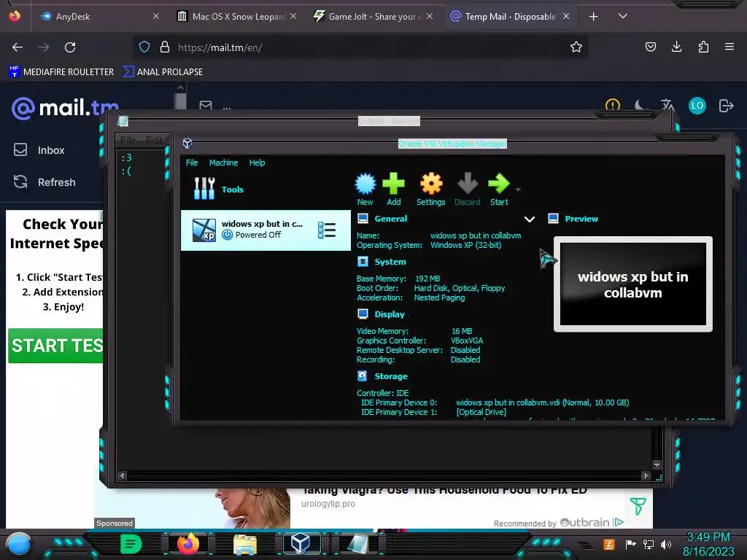Image resolution: width=747 pixels, height=560 pixels.
Task: Toggle mail.tm dark mode moon icon
Action: click(x=640, y=106)
